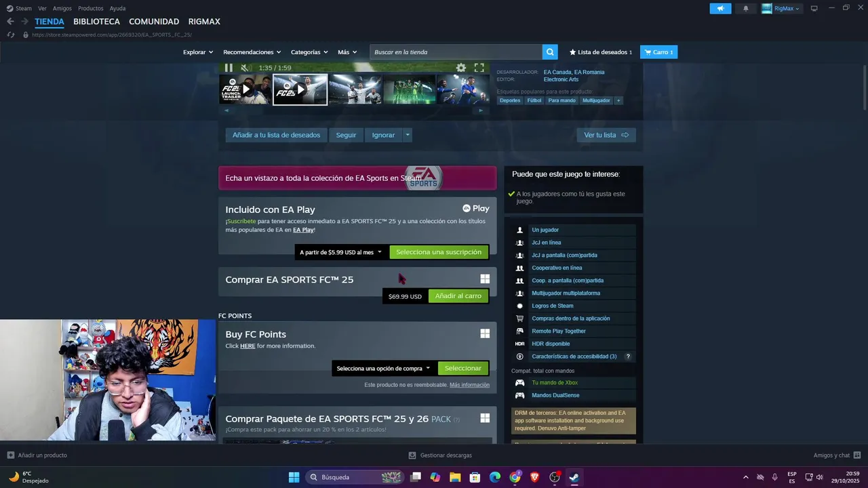
Task: Click 'Añadir a tu lista de deseados'
Action: [276, 135]
